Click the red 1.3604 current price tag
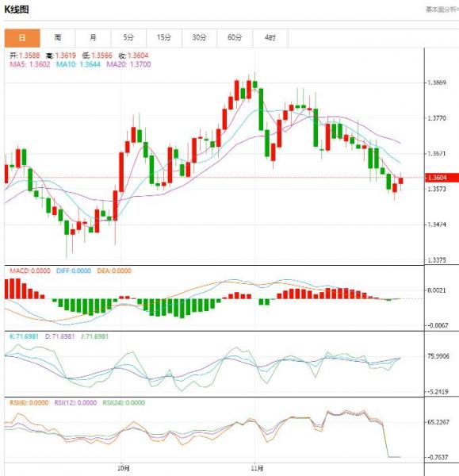The width and height of the screenshot is (459, 476). tap(442, 178)
